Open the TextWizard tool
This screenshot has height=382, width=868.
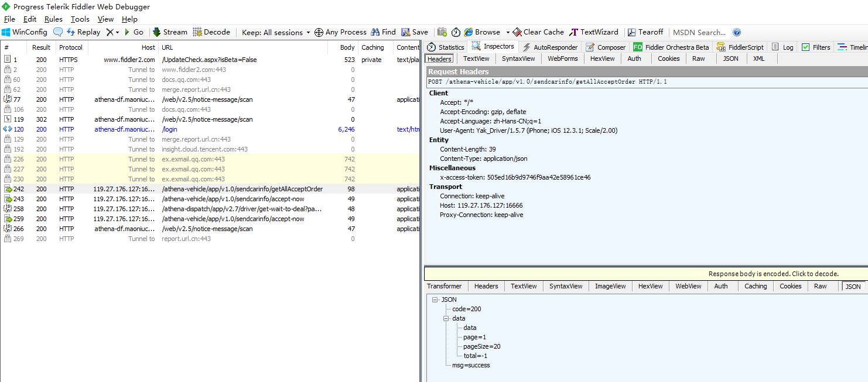[x=594, y=32]
